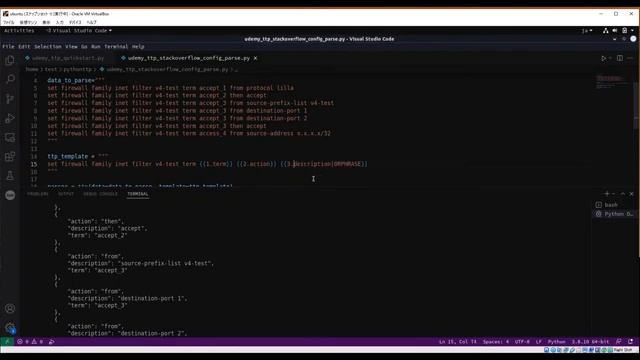The width and height of the screenshot is (640, 360).
Task: Split the editor to the right
Action: [620, 58]
